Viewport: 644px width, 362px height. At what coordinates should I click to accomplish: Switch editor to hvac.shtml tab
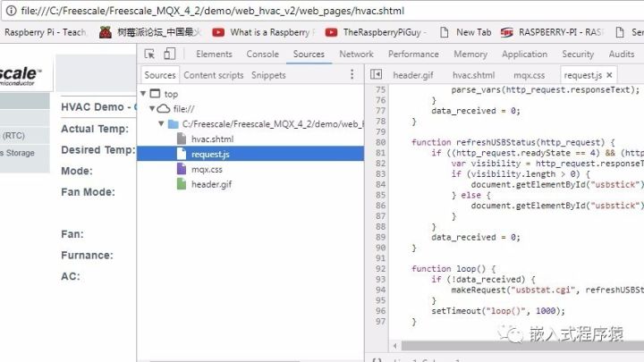(473, 75)
